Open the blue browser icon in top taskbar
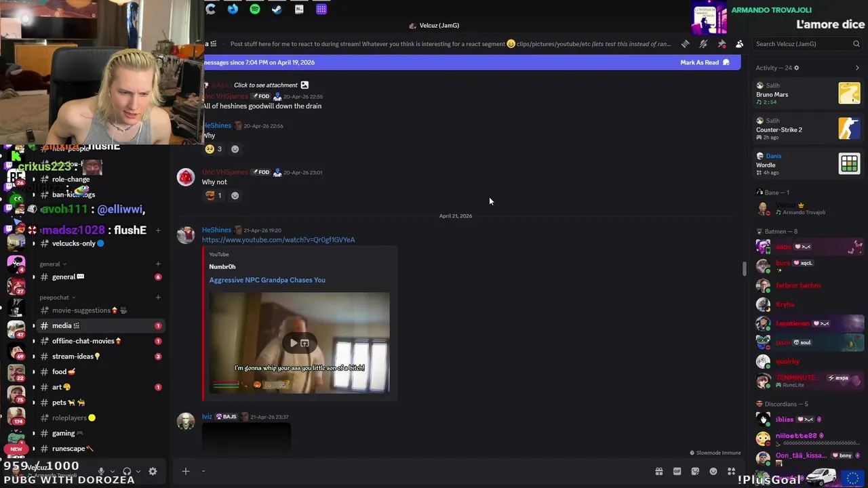Viewport: 868px width, 488px height. pyautogui.click(x=233, y=9)
